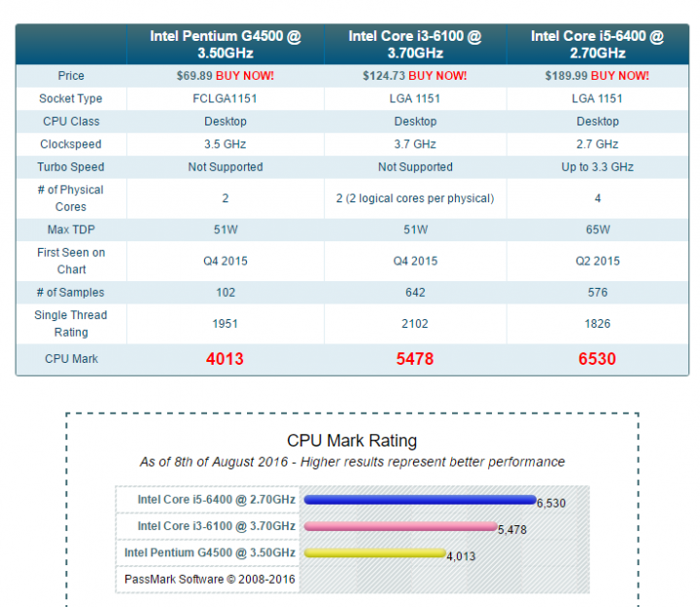Click the Intel Pentium G4500 column header
This screenshot has height=607, width=700.
(226, 44)
